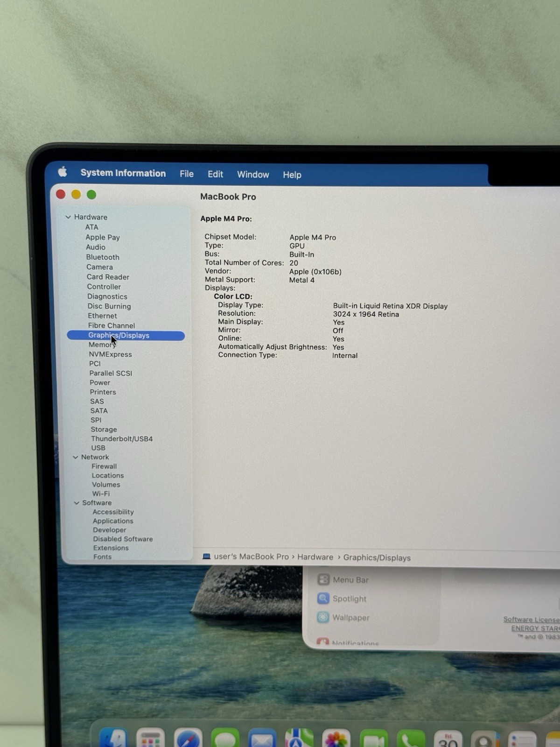The height and width of the screenshot is (747, 560).
Task: Select Power in the sidebar
Action: [100, 382]
